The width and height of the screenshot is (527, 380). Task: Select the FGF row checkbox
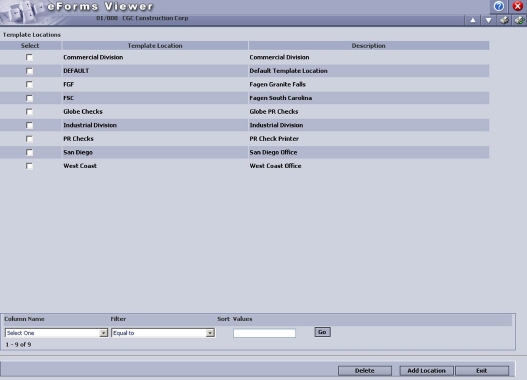click(30, 84)
